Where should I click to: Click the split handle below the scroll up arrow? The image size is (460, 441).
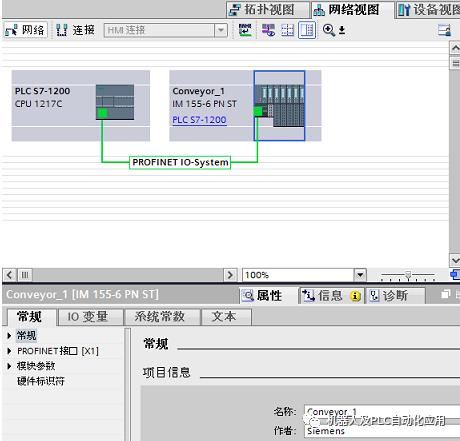point(455,63)
